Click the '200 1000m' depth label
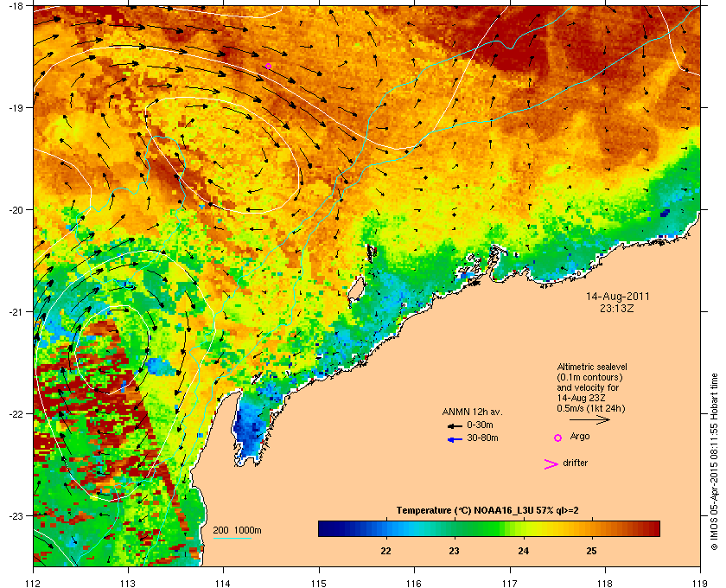 pyautogui.click(x=237, y=531)
